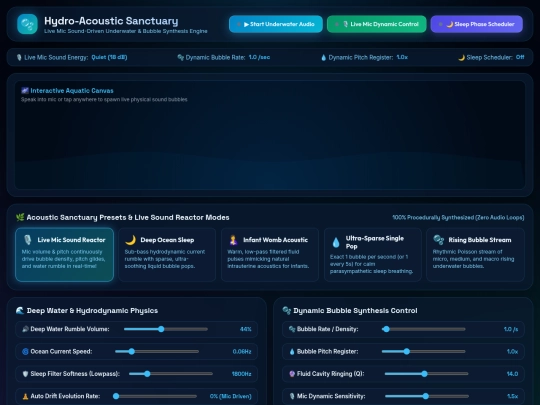Viewport: 540px width, 405px height.
Task: Select the Ultra-Sparse Single Pop preset
Action: (373, 255)
